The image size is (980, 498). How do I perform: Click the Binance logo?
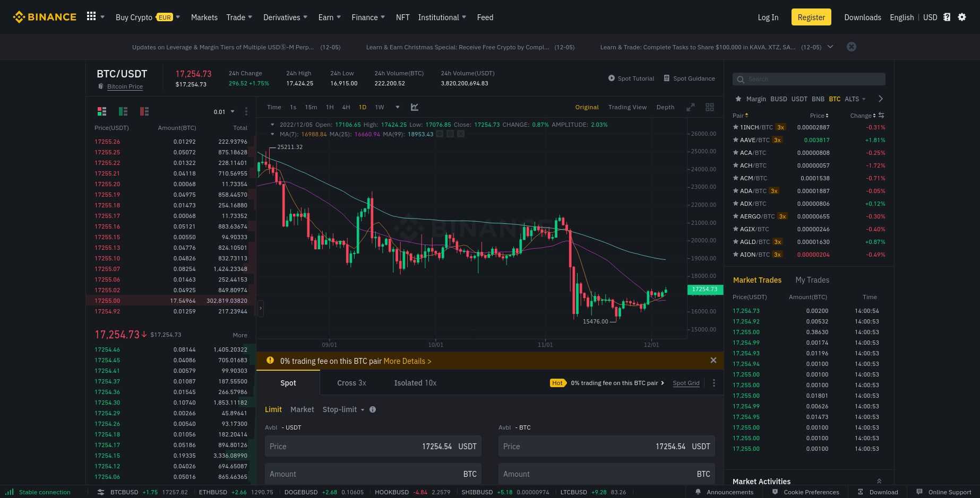45,17
